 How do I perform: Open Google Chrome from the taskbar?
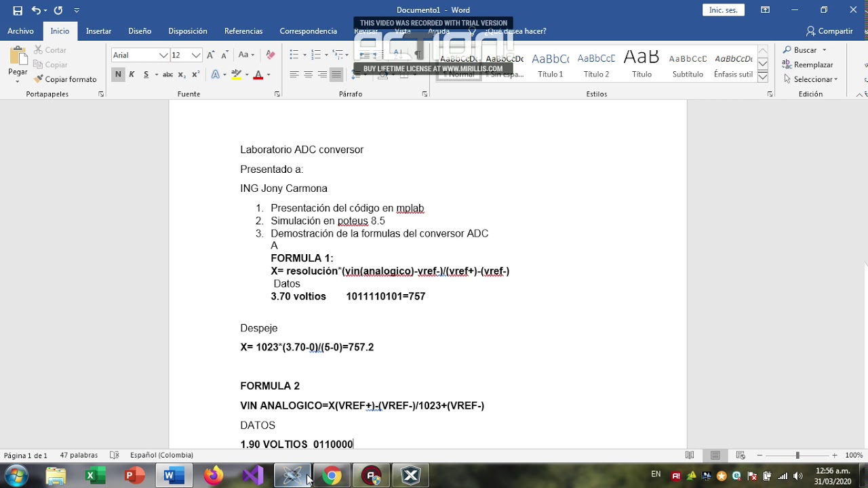click(332, 476)
